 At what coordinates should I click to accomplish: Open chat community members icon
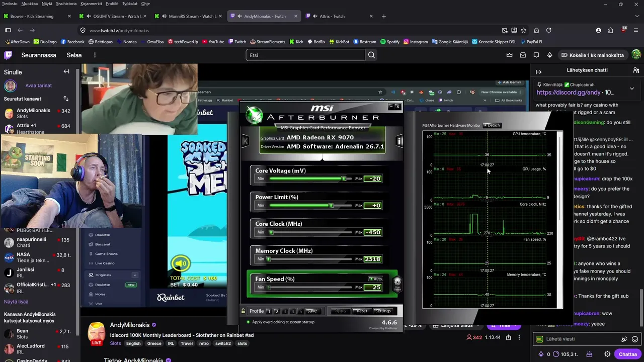636,70
